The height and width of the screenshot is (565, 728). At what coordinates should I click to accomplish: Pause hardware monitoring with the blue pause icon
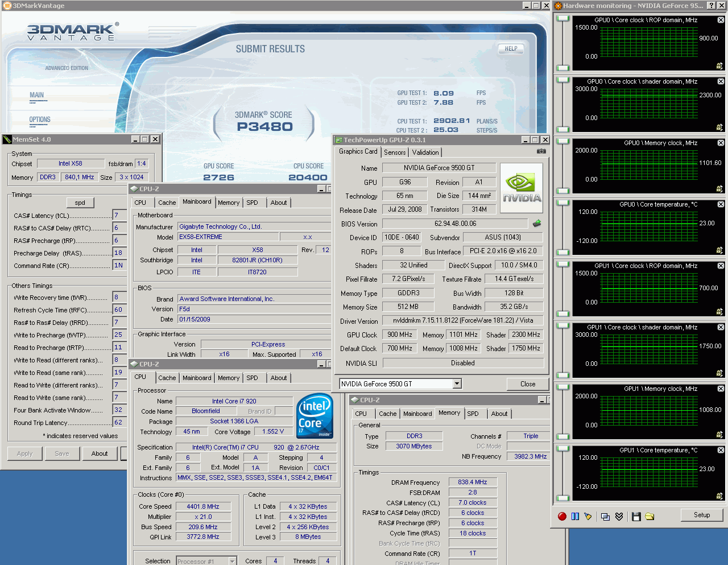(x=575, y=516)
